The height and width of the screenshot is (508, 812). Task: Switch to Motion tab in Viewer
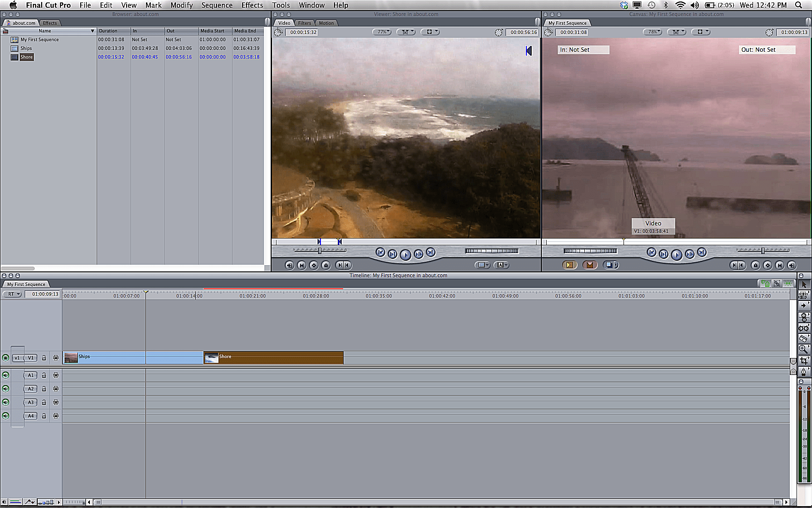pyautogui.click(x=326, y=23)
